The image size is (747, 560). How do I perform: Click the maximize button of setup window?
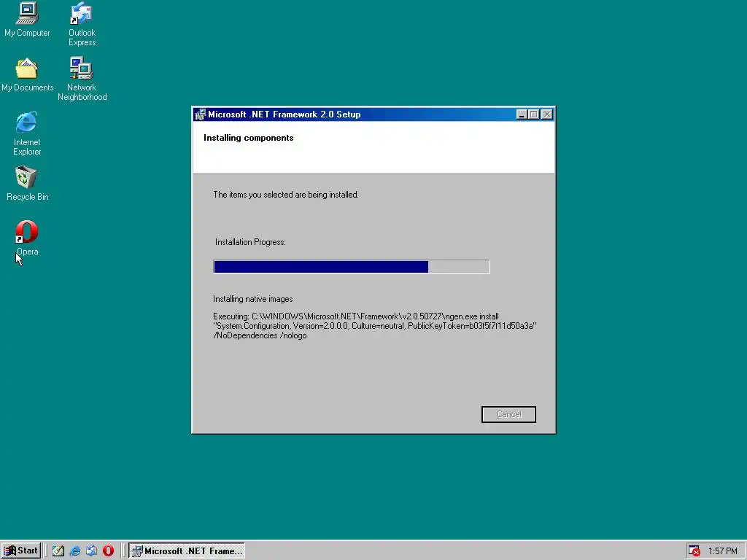[533, 114]
